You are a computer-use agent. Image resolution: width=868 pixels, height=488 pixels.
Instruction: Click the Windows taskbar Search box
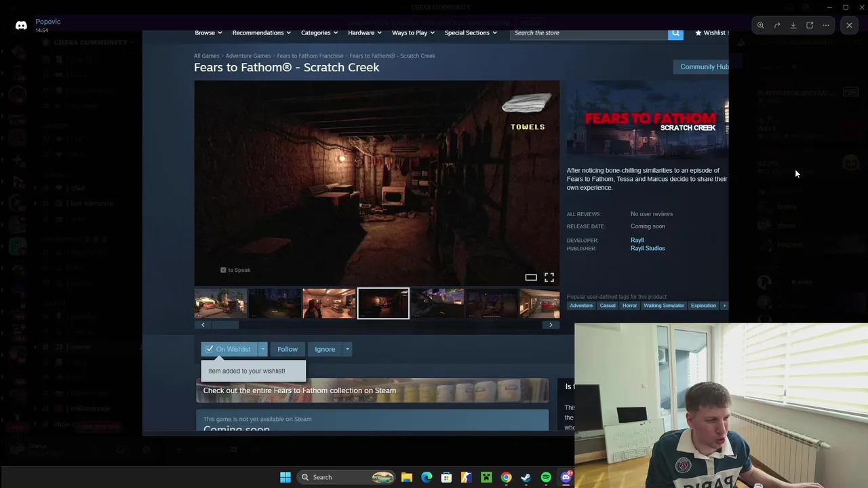(346, 477)
